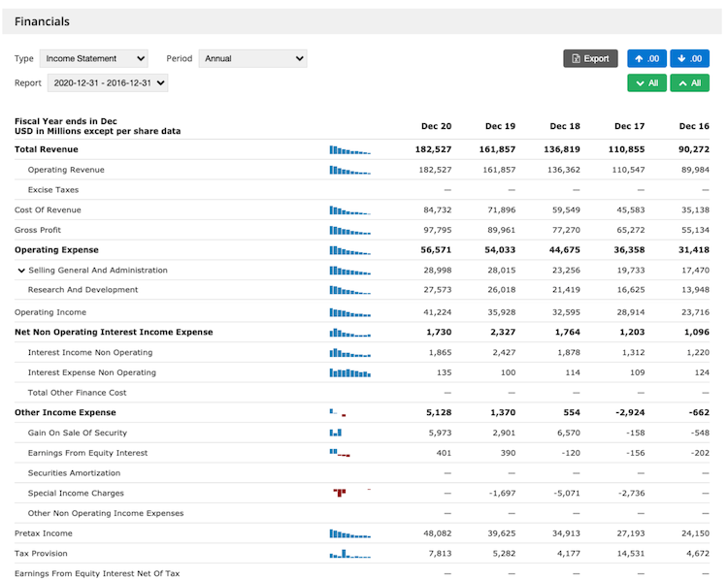Image resolution: width=728 pixels, height=579 pixels.
Task: Click the Securities Amortization row label
Action: 75,472
